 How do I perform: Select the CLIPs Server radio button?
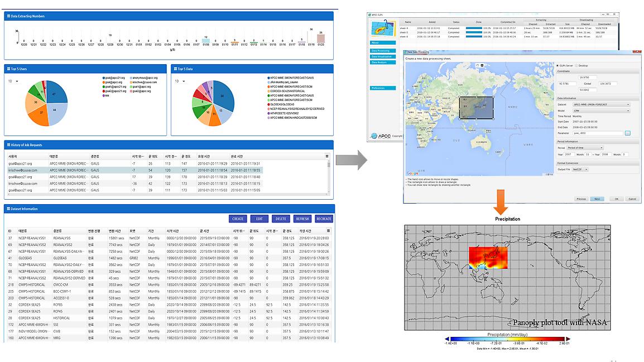pyautogui.click(x=558, y=65)
